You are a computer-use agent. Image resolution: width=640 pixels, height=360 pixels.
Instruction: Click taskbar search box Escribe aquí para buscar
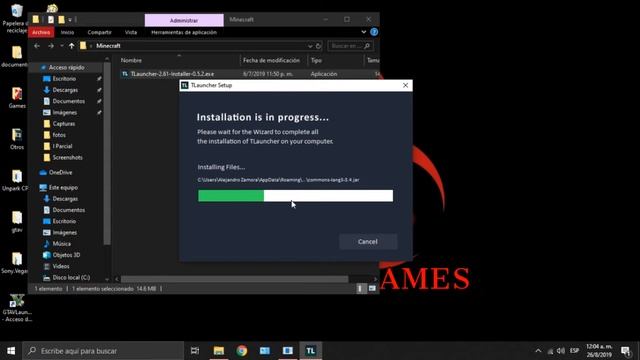[x=103, y=351]
